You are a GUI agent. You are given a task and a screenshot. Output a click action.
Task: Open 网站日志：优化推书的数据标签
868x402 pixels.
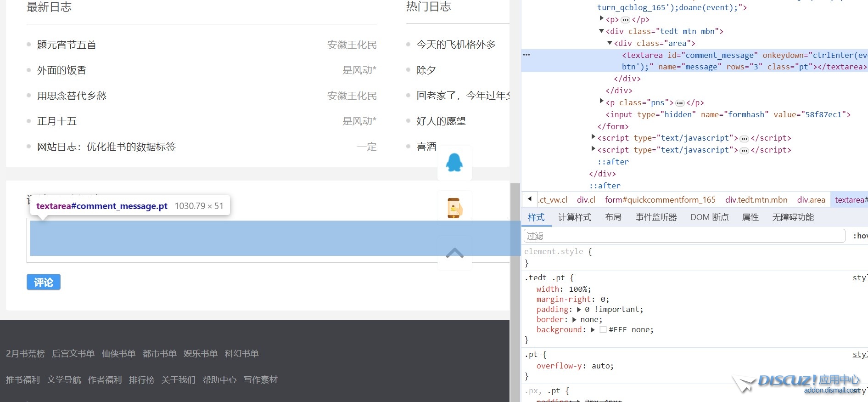[106, 147]
